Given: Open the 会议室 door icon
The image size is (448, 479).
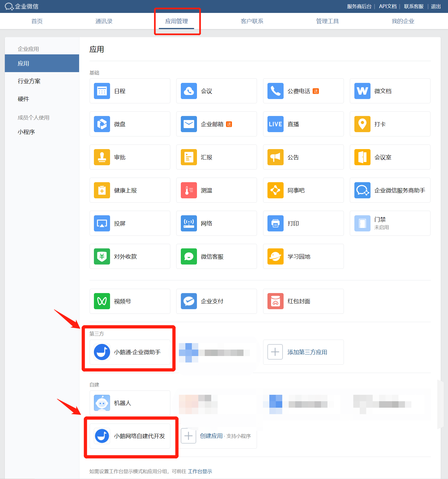Looking at the screenshot, I should (x=362, y=157).
